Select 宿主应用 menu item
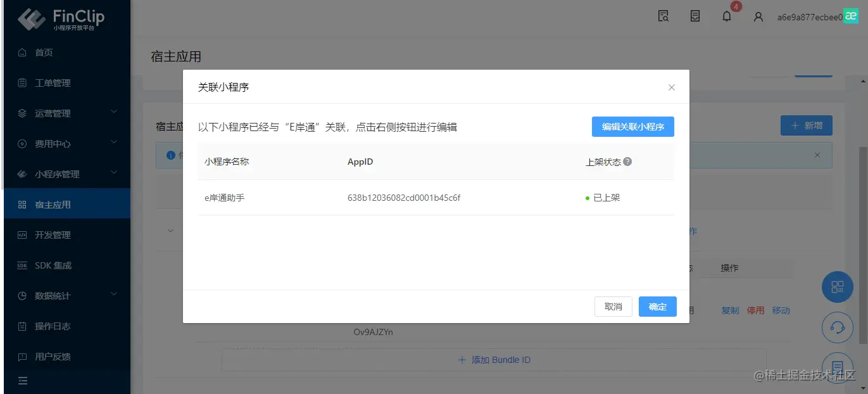Screen dimensions: 868x394 (67, 205)
